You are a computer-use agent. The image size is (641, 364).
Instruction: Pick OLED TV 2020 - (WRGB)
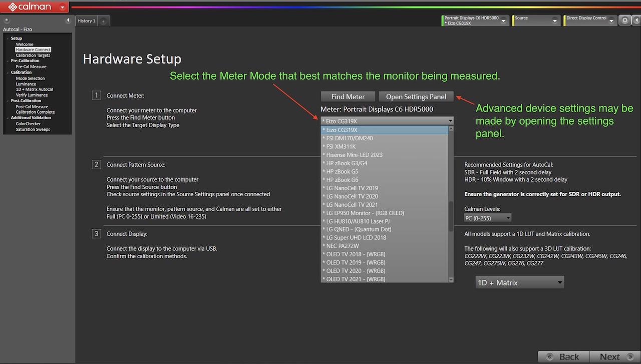[x=385, y=270]
